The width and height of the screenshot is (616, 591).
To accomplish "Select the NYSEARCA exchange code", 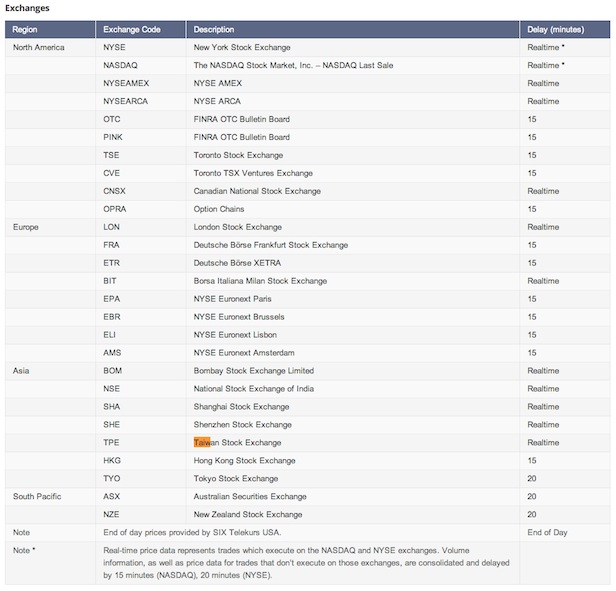I will point(125,101).
